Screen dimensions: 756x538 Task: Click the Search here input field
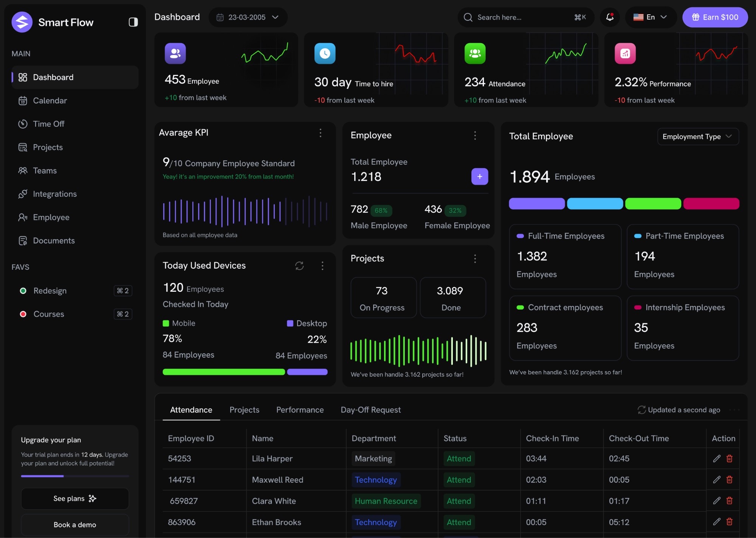point(526,17)
